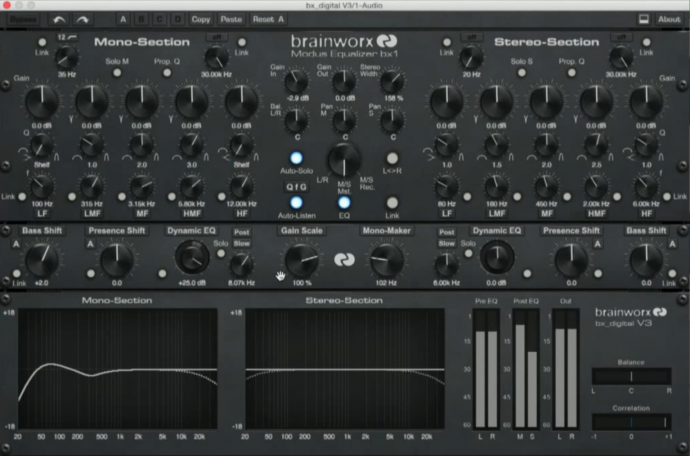Enable Prop. Q in the Stereo-Section
The width and height of the screenshot is (690, 456).
point(572,73)
